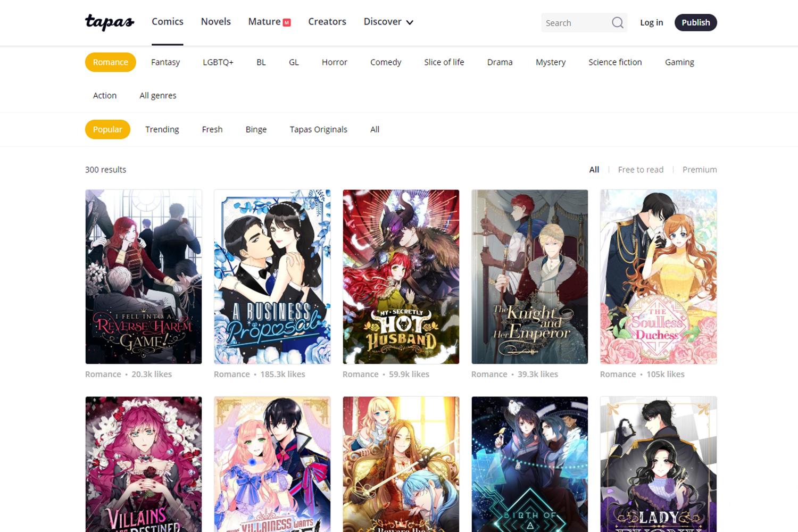Click the 185.3k likes text
This screenshot has width=798, height=532.
click(282, 375)
